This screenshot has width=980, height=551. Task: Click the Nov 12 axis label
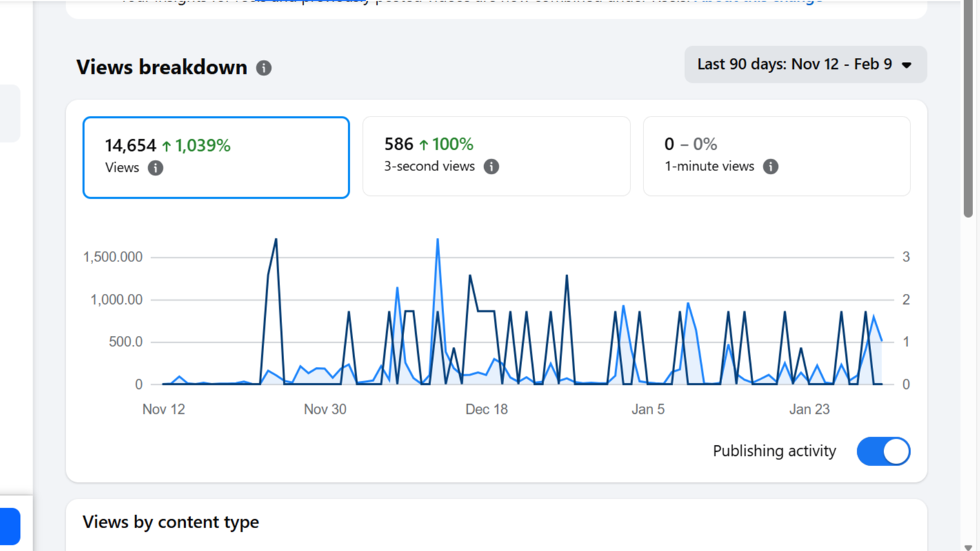pyautogui.click(x=163, y=409)
